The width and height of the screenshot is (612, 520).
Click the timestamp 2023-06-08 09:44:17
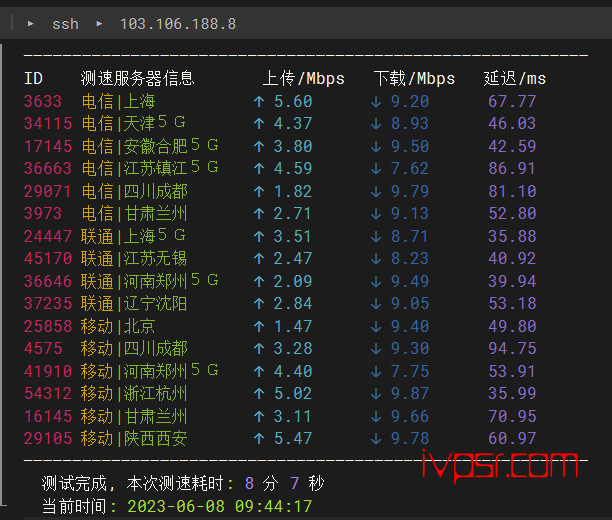coord(220,506)
